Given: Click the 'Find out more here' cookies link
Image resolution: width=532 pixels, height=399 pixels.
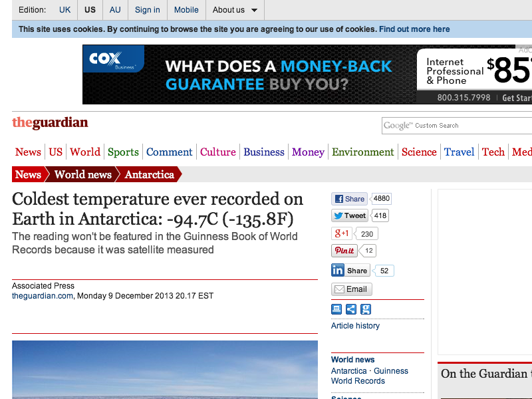Looking at the screenshot, I should pyautogui.click(x=414, y=29).
